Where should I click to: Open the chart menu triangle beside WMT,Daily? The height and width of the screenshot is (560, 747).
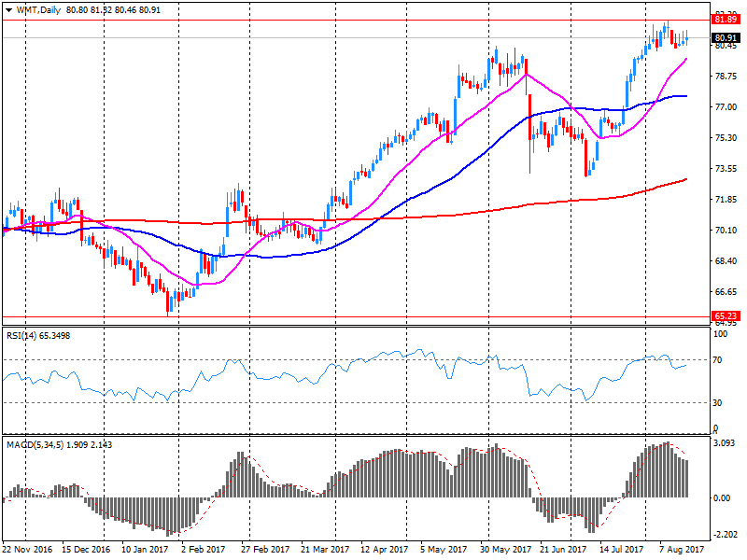(8, 10)
